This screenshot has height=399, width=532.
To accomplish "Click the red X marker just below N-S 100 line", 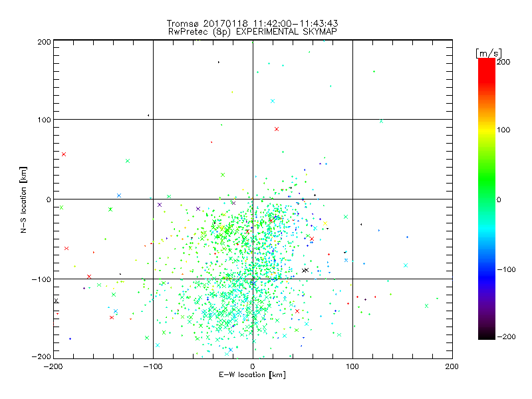I will (277, 129).
